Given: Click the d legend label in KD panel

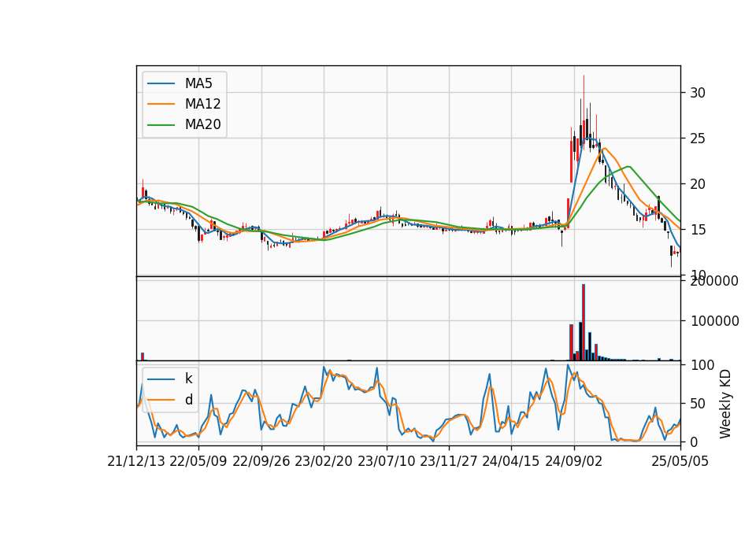Looking at the screenshot, I should tap(189, 400).
